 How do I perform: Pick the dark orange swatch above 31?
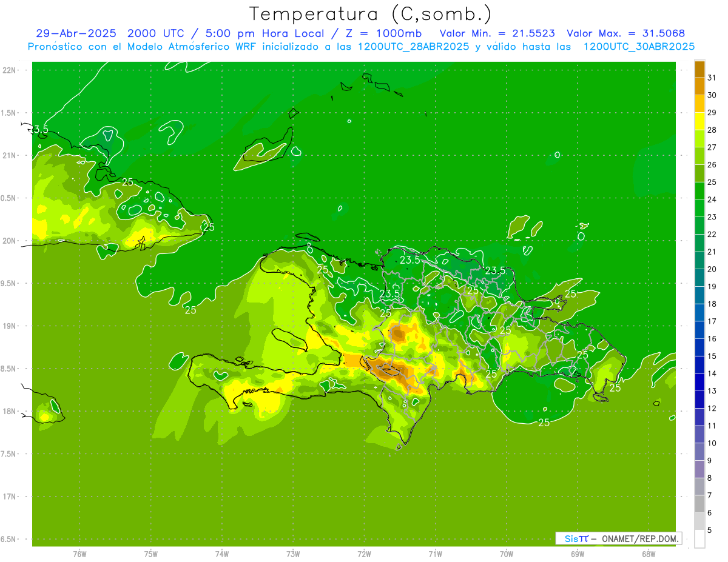coord(700,70)
